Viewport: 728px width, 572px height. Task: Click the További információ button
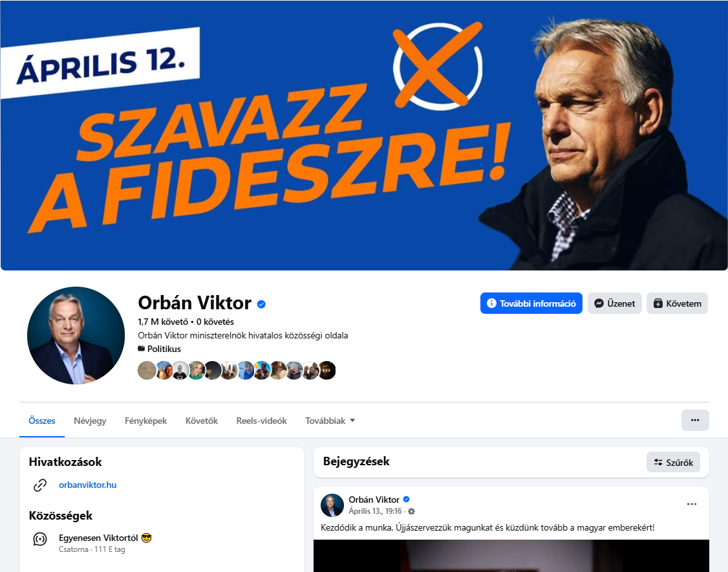click(x=531, y=303)
